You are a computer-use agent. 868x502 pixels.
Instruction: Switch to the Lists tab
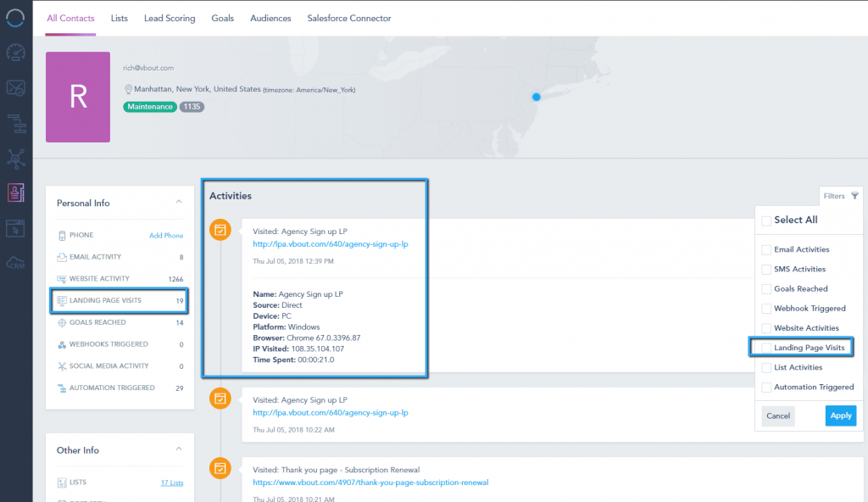click(x=119, y=19)
